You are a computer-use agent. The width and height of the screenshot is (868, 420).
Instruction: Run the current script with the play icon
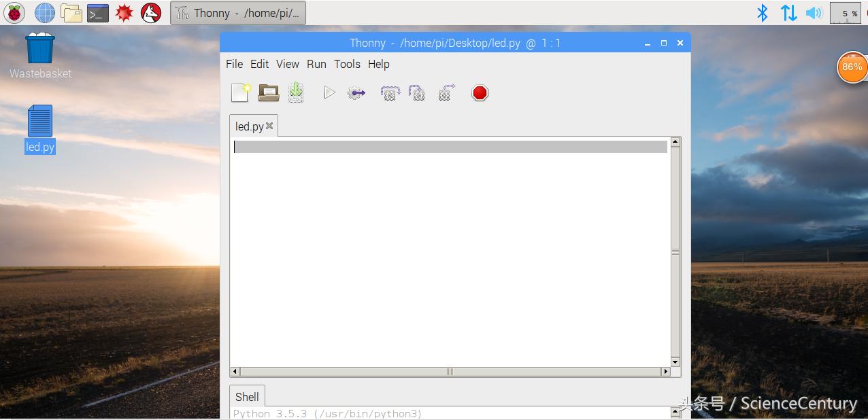[329, 92]
